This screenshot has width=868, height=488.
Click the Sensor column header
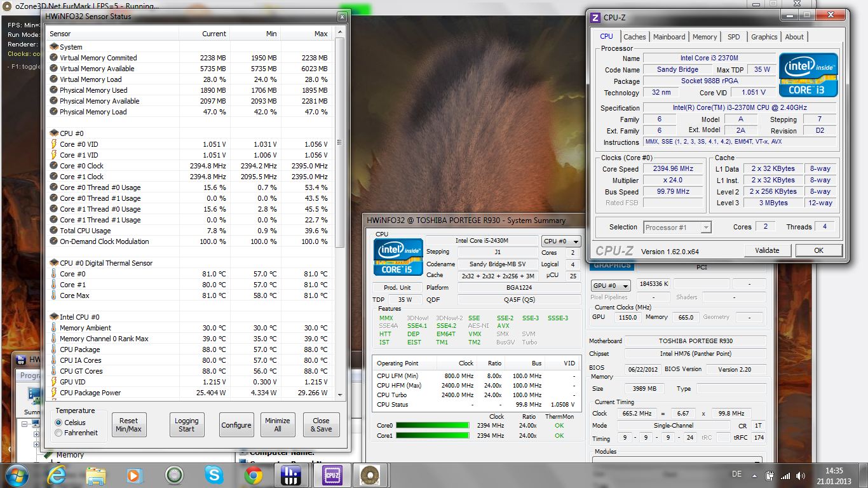(113, 34)
